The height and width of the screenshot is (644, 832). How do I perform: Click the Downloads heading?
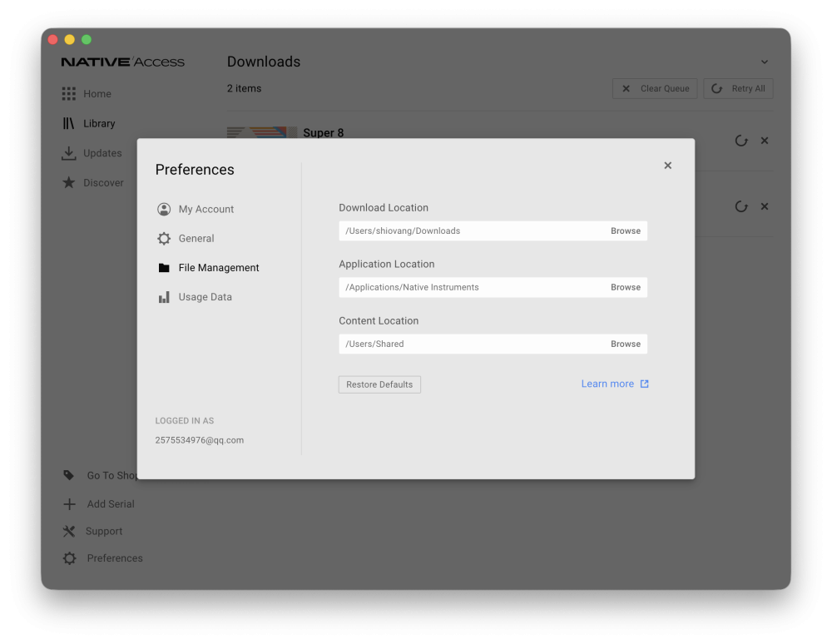264,62
